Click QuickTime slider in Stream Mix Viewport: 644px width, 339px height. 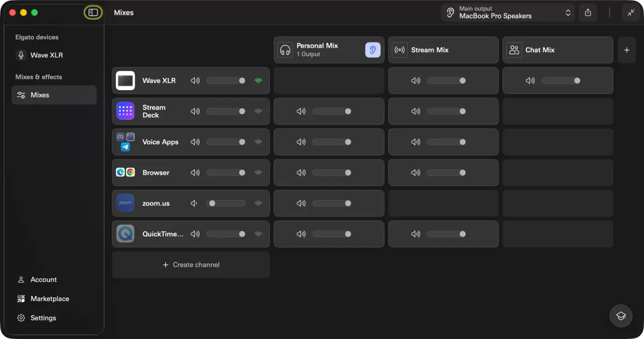pyautogui.click(x=447, y=234)
